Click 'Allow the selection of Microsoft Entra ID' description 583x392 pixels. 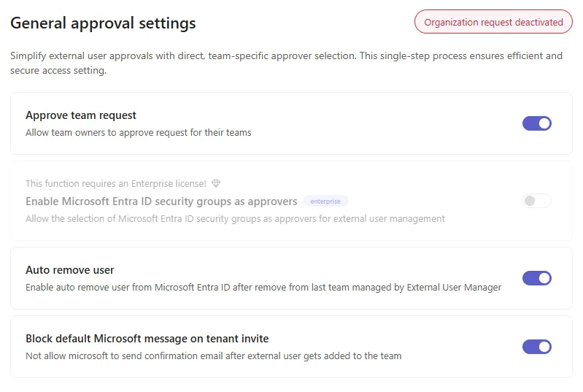(x=235, y=219)
